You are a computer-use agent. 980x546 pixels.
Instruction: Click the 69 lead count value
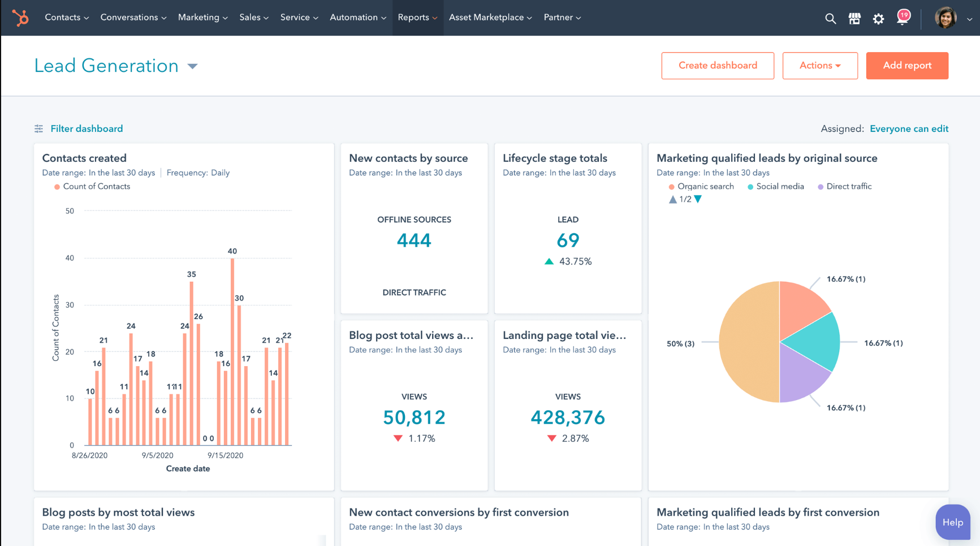[x=568, y=240]
